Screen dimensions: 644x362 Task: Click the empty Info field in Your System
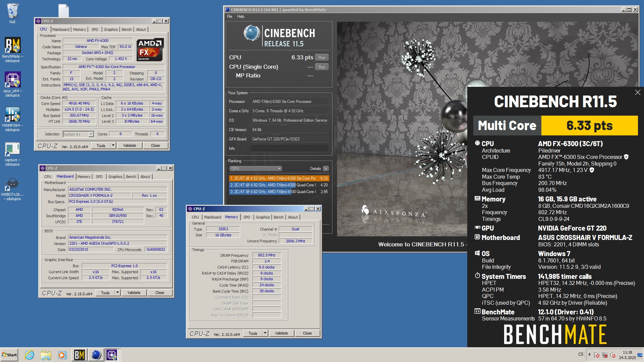point(289,148)
